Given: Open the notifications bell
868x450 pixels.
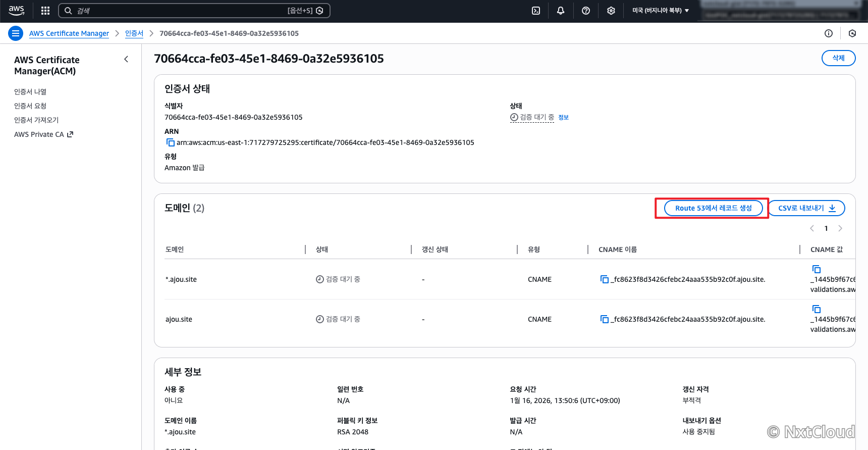Looking at the screenshot, I should coord(561,11).
